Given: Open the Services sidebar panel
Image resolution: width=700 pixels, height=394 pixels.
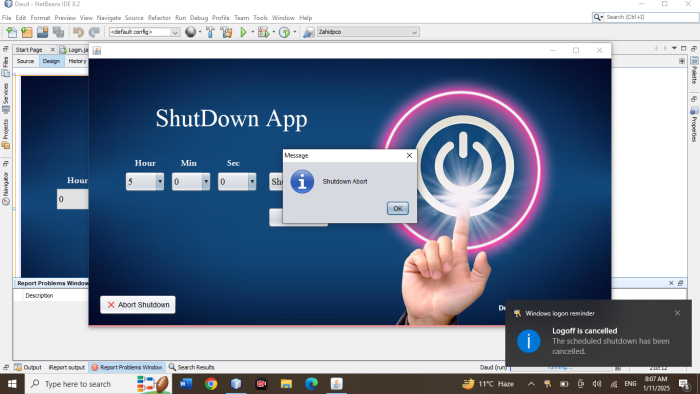Looking at the screenshot, I should (x=5, y=99).
